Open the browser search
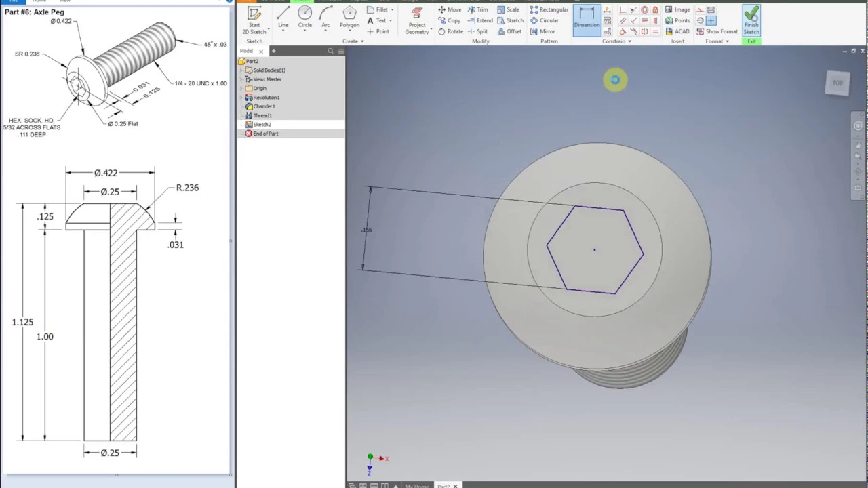 click(x=331, y=52)
